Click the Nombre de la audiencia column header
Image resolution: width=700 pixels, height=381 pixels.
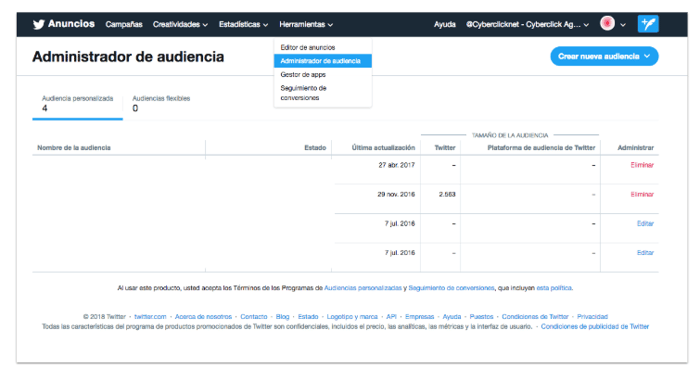click(74, 148)
